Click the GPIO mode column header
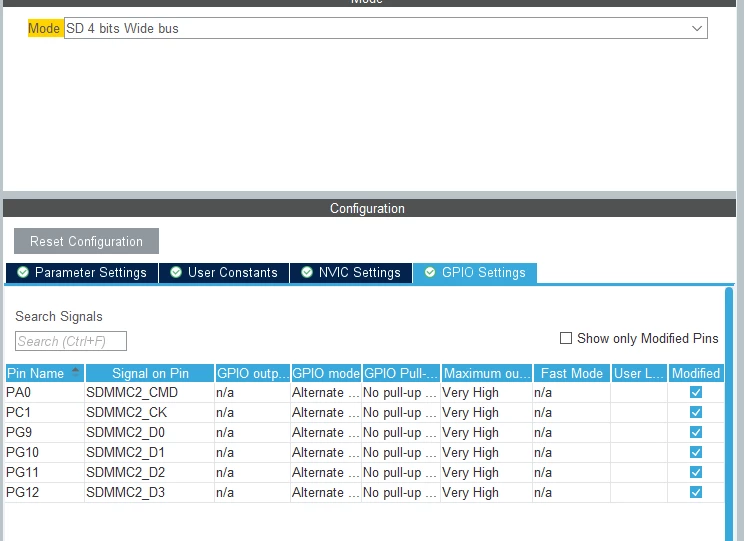This screenshot has width=755, height=541. [326, 373]
